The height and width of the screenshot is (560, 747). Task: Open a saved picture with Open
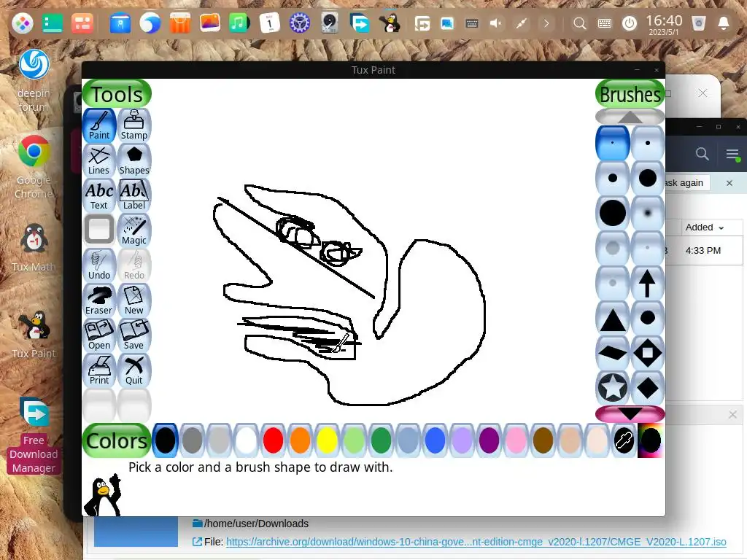pyautogui.click(x=99, y=335)
